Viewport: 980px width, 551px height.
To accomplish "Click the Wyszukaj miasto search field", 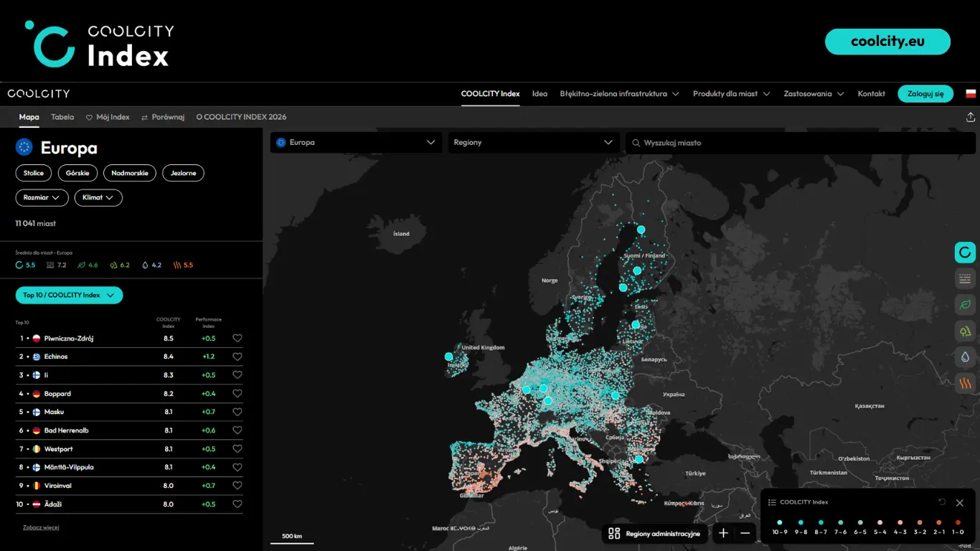I will pos(801,143).
